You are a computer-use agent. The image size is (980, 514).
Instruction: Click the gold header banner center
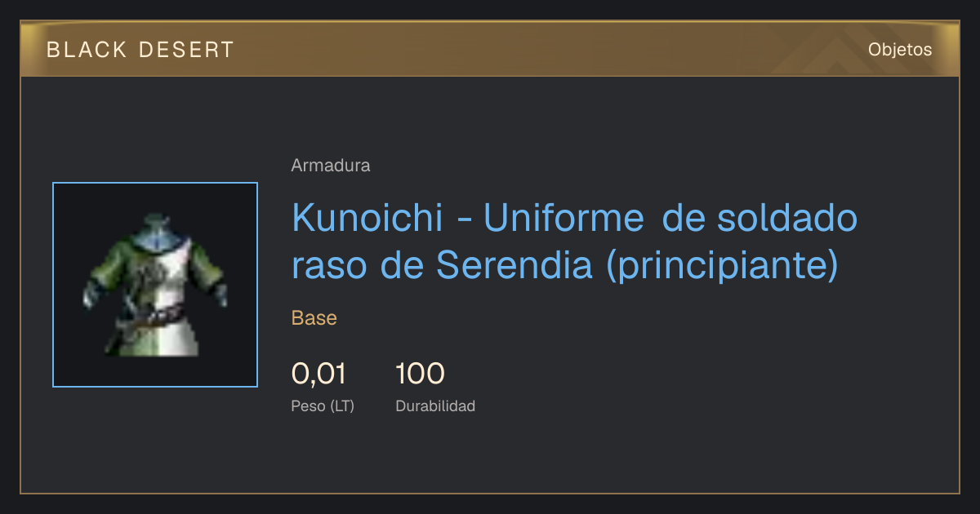490,49
